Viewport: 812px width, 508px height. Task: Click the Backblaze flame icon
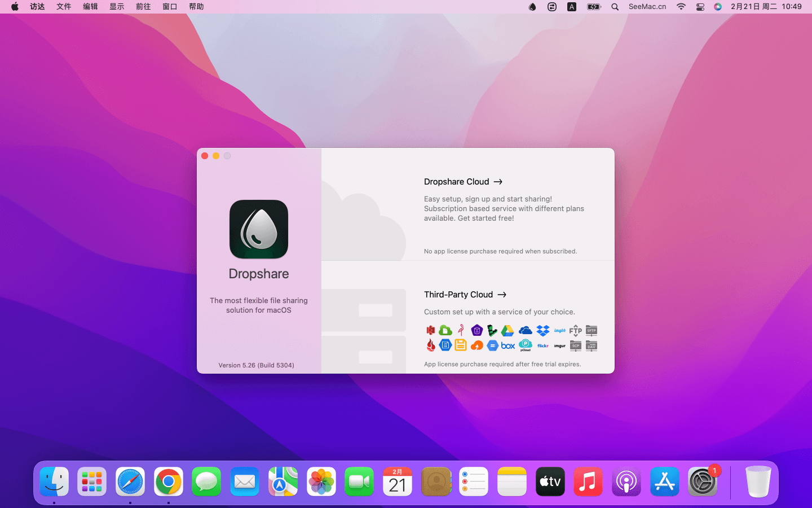tap(431, 345)
